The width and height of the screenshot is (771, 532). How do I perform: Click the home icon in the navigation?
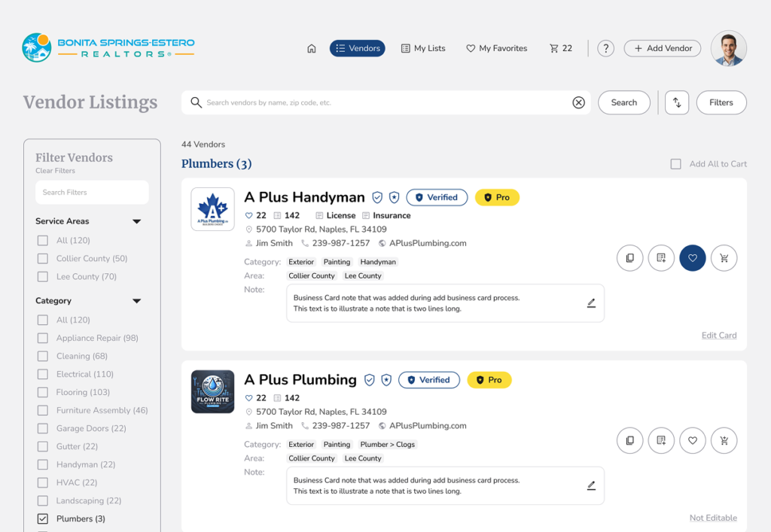[311, 48]
